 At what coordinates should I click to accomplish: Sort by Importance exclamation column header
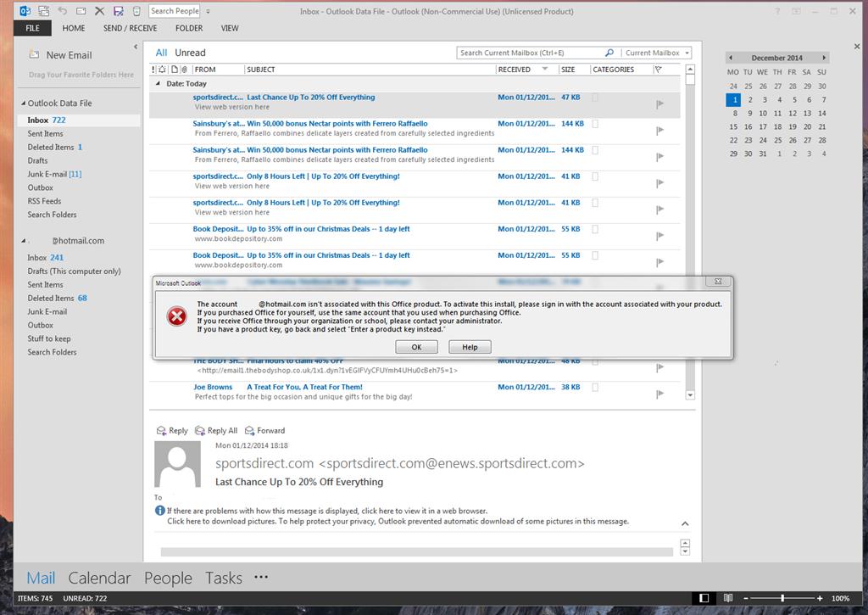pos(153,70)
